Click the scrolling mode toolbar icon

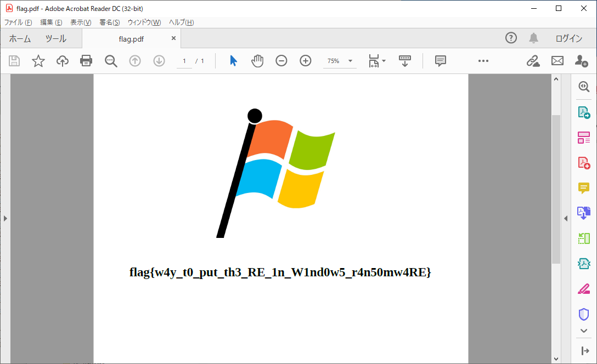(x=405, y=61)
